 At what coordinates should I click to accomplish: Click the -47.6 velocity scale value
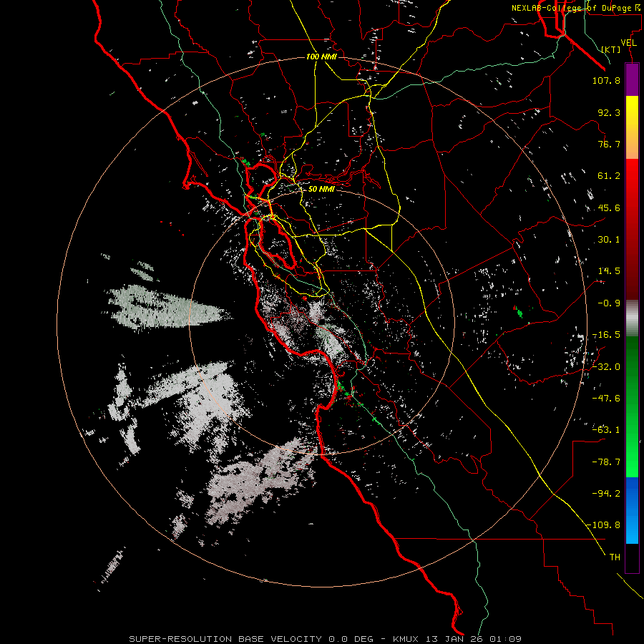coord(606,399)
